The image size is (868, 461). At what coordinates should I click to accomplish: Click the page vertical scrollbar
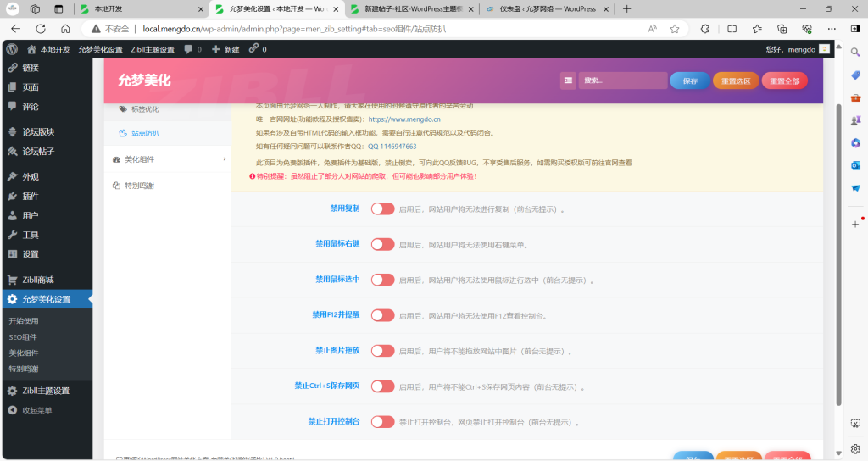[x=838, y=254]
